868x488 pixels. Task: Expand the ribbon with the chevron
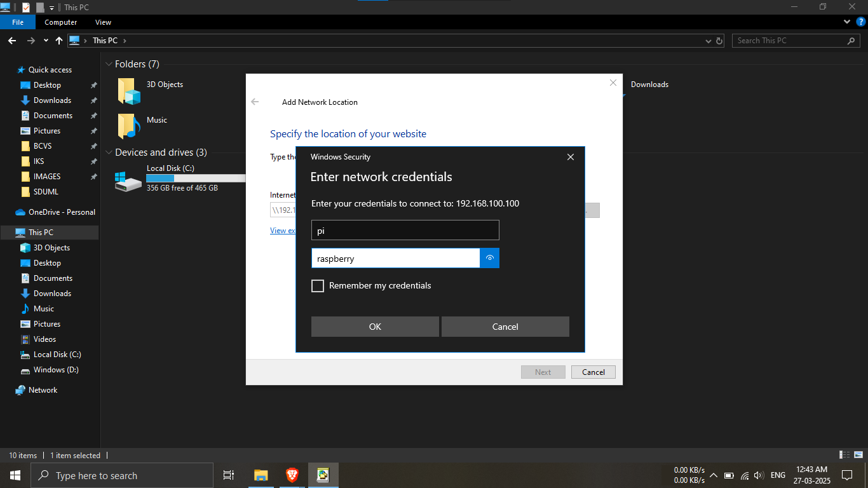pos(847,22)
